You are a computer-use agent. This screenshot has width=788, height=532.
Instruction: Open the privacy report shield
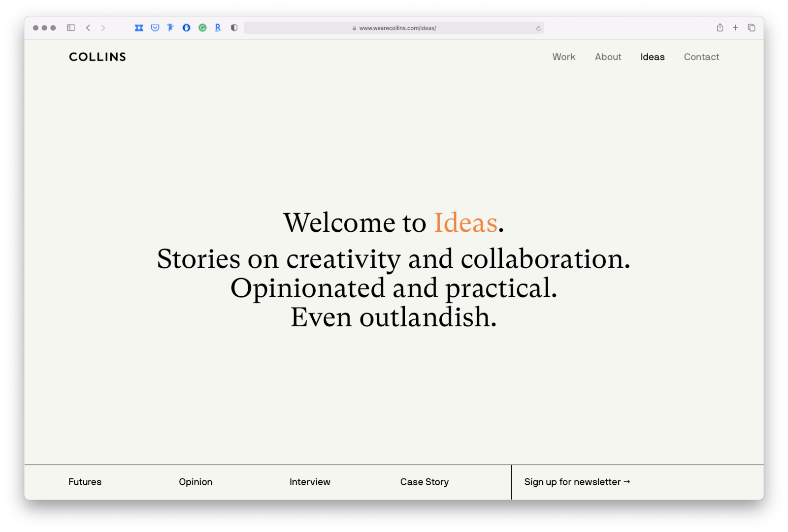pyautogui.click(x=234, y=28)
